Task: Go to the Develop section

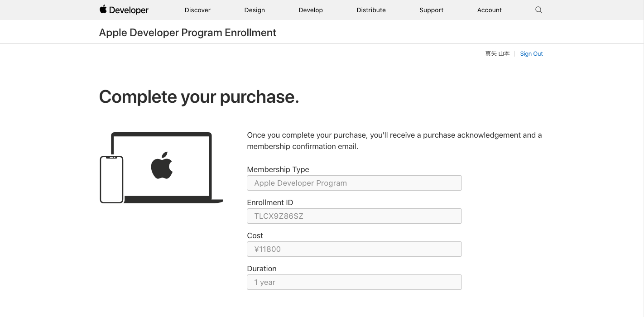Action: 311,10
